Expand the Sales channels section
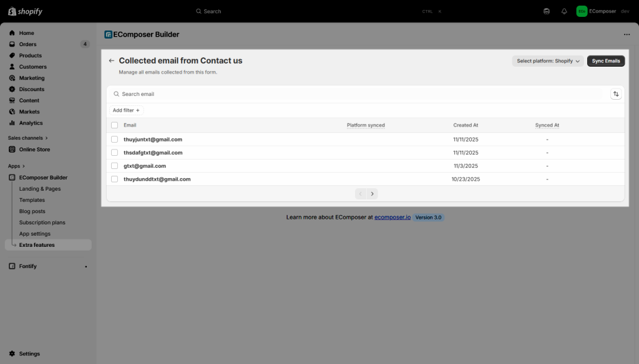Viewport: 639px width, 364px height. 28,138
